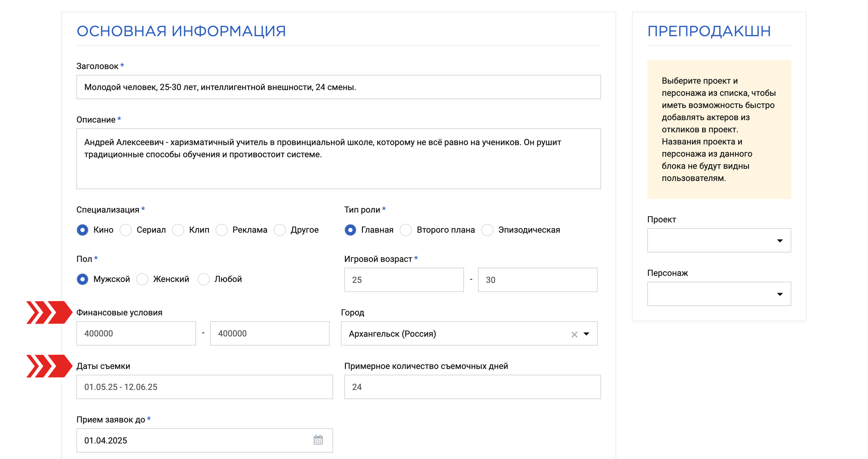
Task: Edit the minimum playing age field
Action: coord(404,280)
